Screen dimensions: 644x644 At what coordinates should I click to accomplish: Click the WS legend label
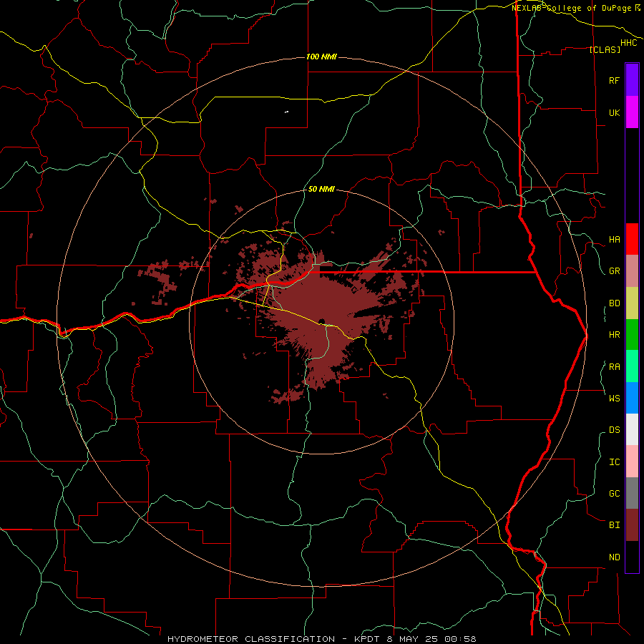point(614,398)
